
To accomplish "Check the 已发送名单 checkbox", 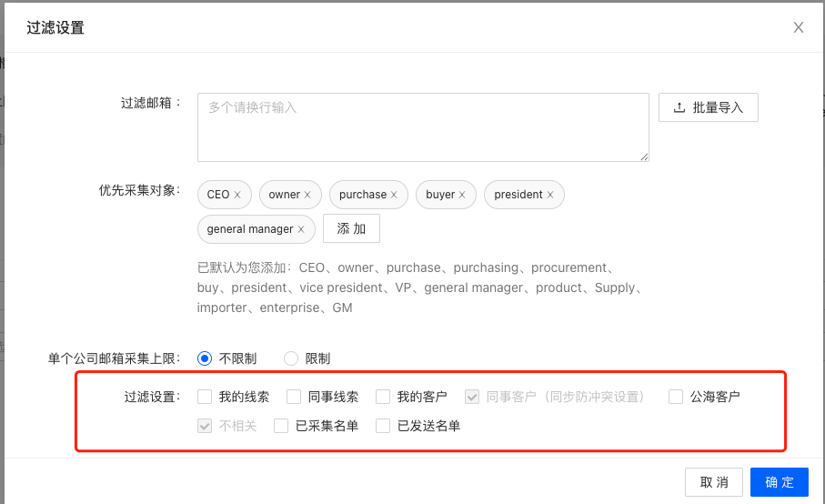I will 383,426.
